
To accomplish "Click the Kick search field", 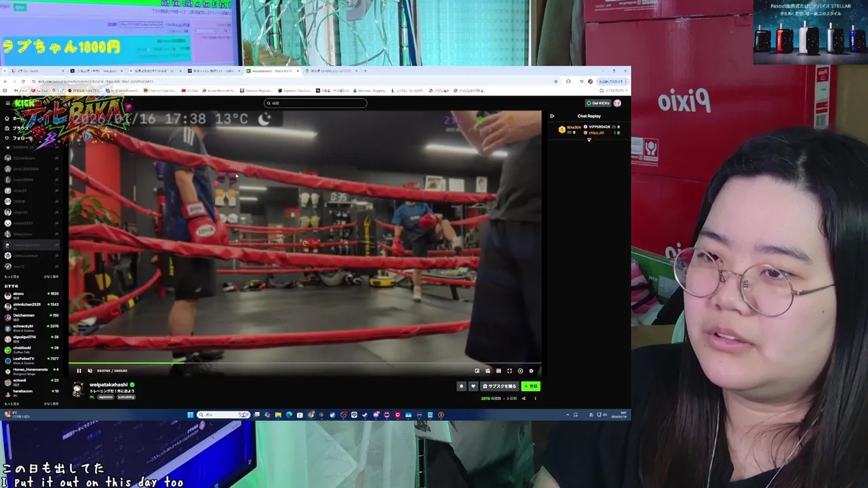I will [x=315, y=103].
